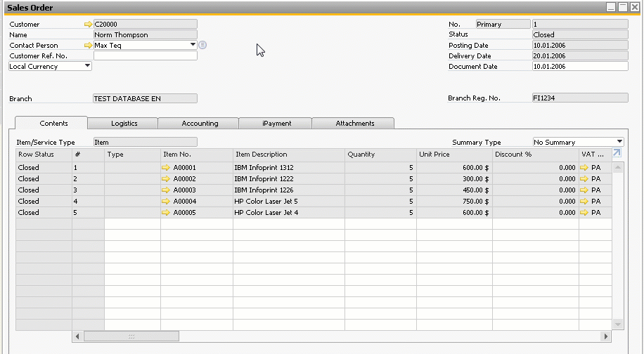Open VAT link arrow in IBM Infoprint 1226 row
This screenshot has height=354, width=644.
coord(584,190)
